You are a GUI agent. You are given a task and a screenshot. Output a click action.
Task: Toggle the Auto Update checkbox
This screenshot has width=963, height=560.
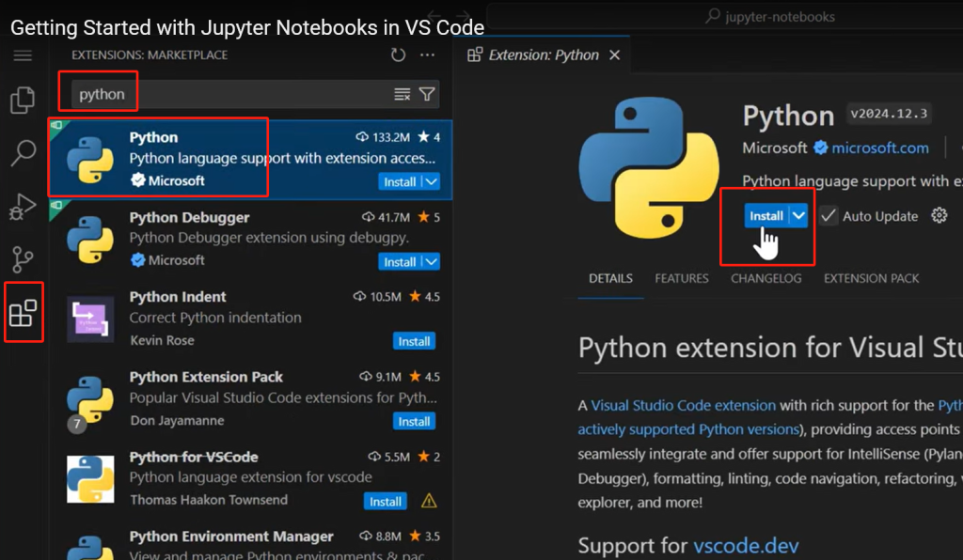click(x=828, y=216)
